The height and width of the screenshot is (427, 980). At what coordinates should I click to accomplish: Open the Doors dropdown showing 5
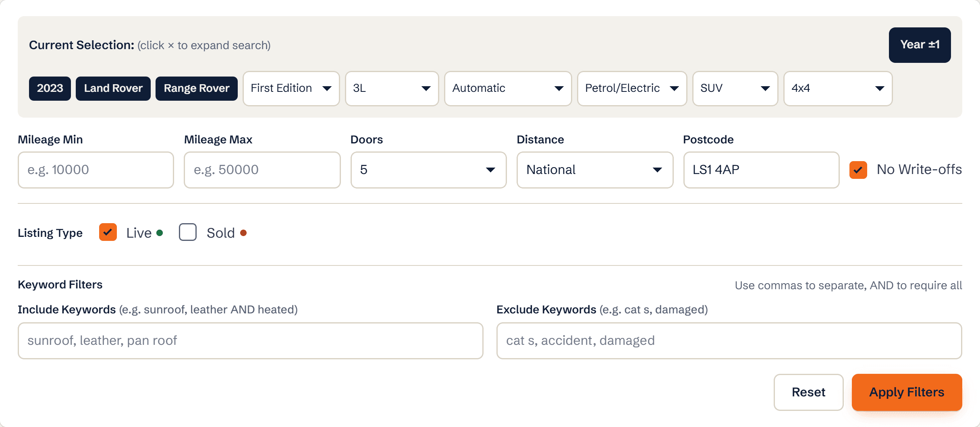click(429, 170)
